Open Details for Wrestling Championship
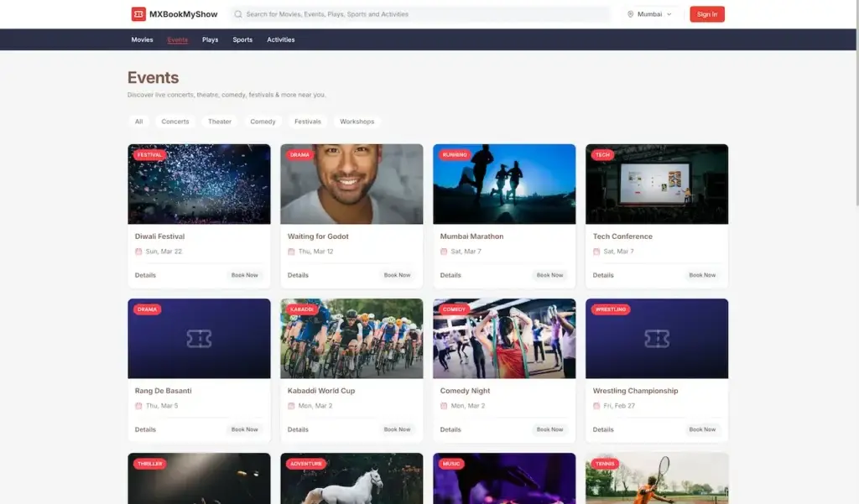The image size is (859, 504). (603, 429)
